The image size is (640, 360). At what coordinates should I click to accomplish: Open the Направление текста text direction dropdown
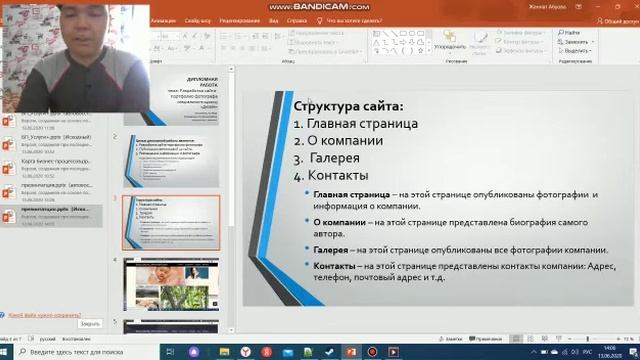(317, 33)
